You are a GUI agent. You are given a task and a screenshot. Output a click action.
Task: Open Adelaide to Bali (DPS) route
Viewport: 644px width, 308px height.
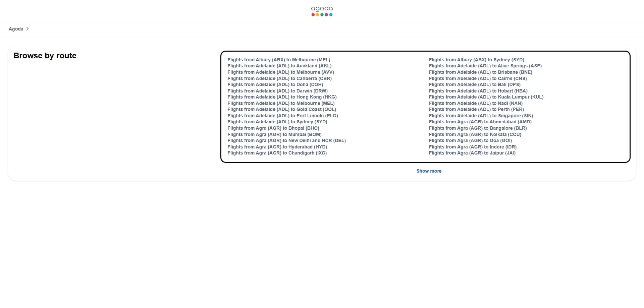coord(475,84)
